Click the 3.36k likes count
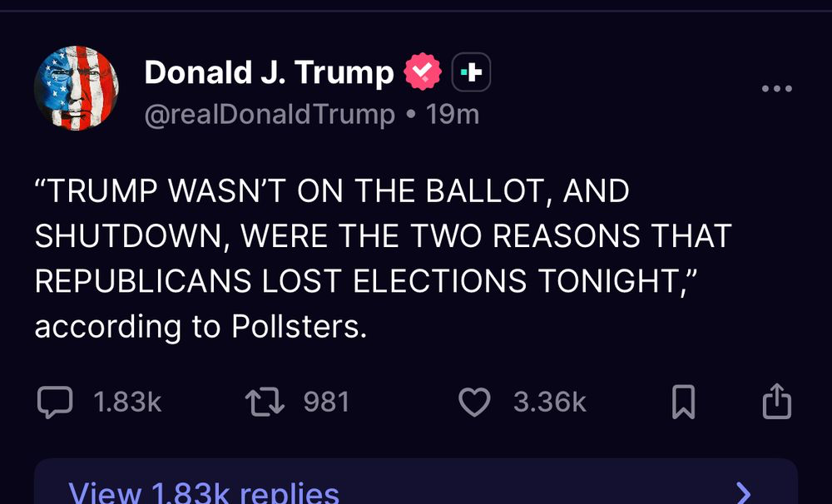This screenshot has height=504, width=832. [550, 403]
